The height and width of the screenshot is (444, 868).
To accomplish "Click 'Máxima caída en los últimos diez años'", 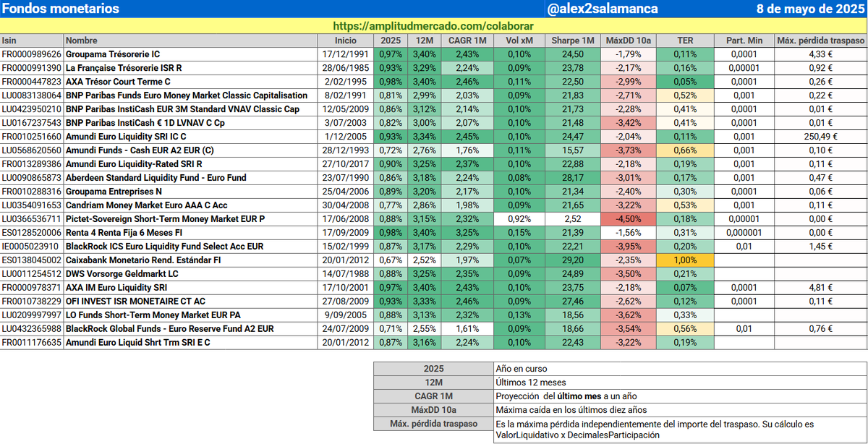I will (571, 410).
